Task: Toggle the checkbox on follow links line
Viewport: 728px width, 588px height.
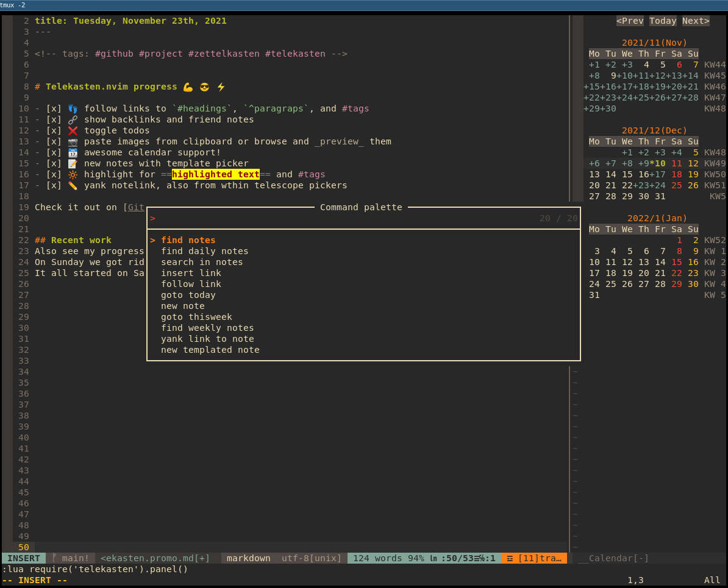Action: [x=54, y=108]
